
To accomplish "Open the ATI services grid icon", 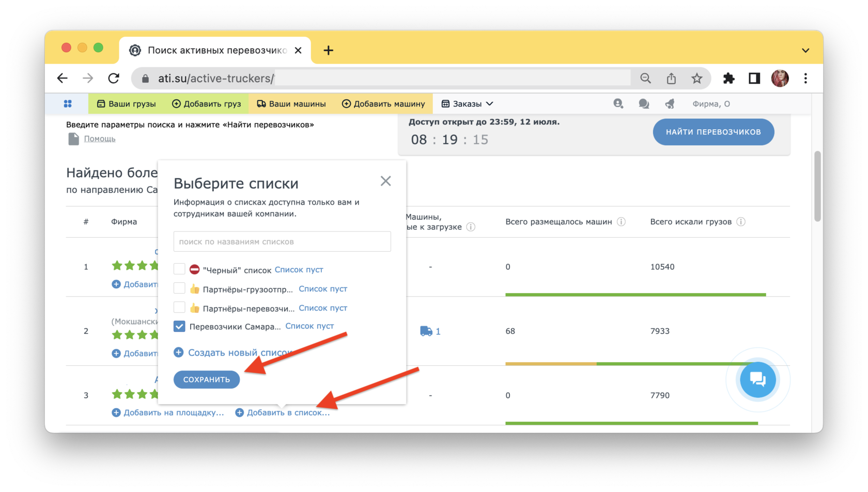I will point(68,104).
